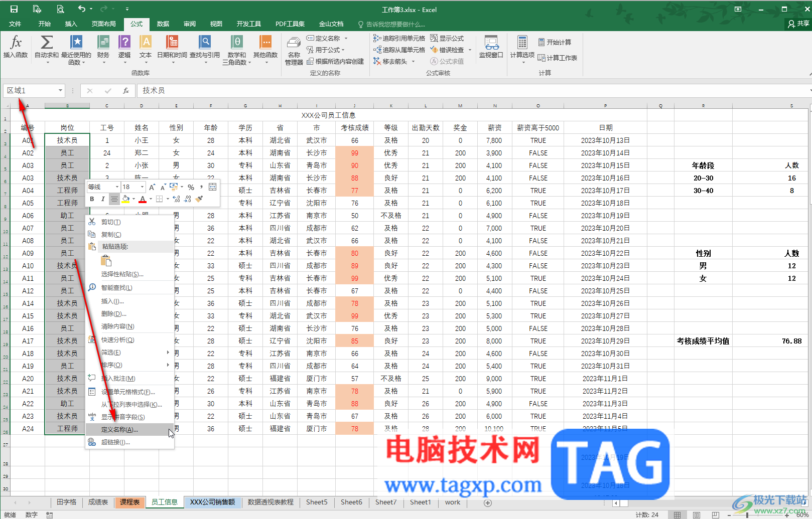This screenshot has width=812, height=519.
Task: Click Increase Decimal in mini toolbar
Action: tap(177, 199)
